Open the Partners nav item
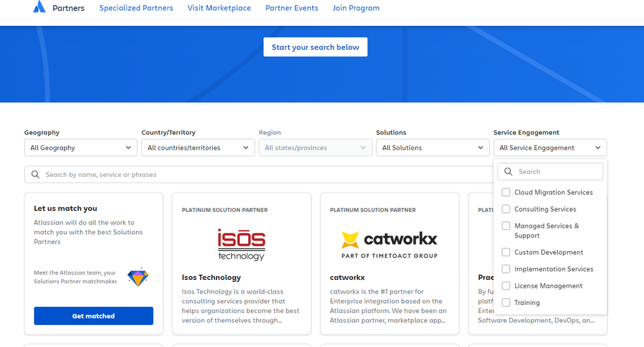The image size is (644, 347). [x=68, y=8]
